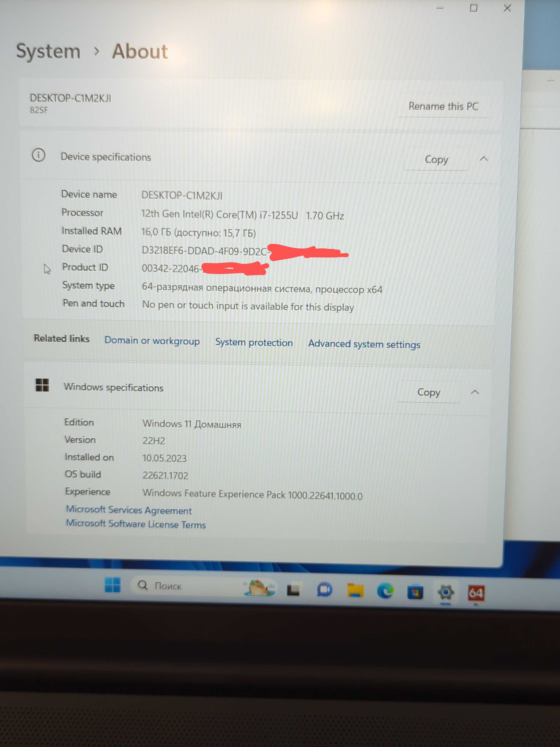The image size is (560, 747).
Task: Click the Installed on date 10.05.2023
Action: coord(164,458)
